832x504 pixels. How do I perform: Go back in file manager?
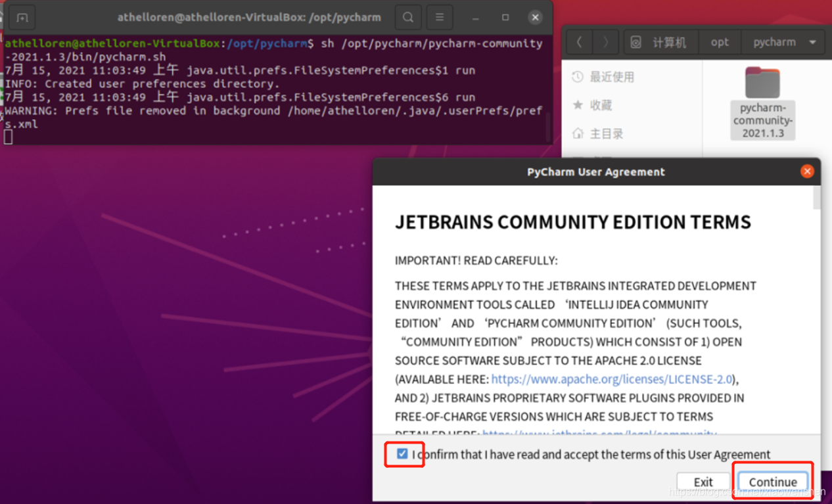(x=579, y=42)
